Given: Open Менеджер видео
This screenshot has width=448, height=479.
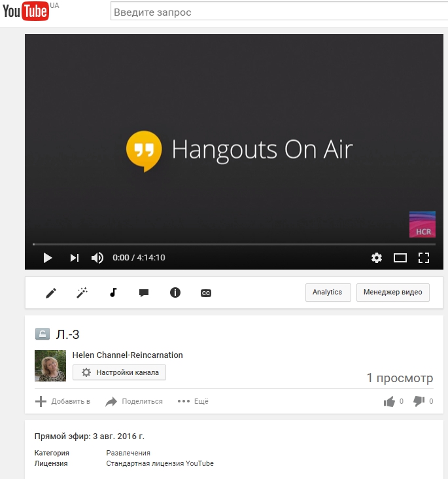Looking at the screenshot, I should (392, 293).
